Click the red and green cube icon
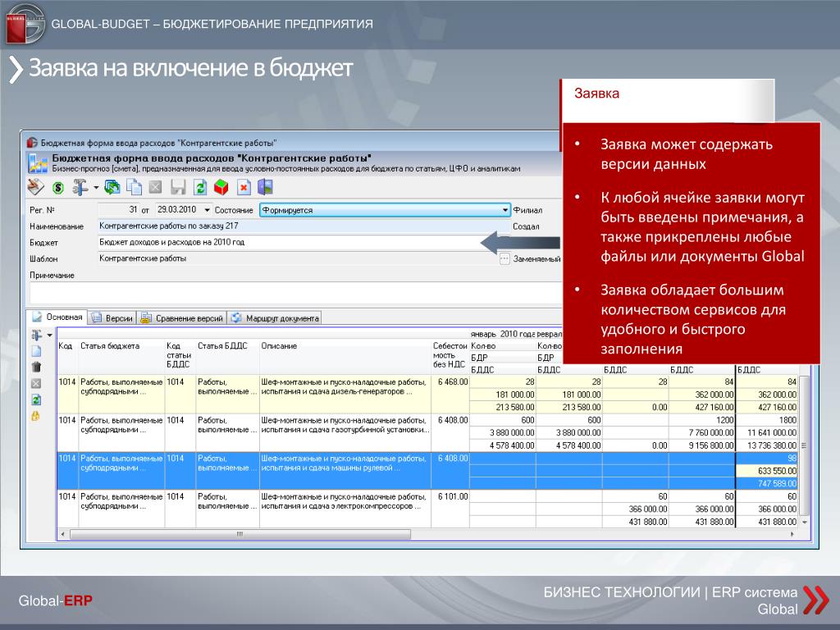The image size is (840, 630). [221, 187]
